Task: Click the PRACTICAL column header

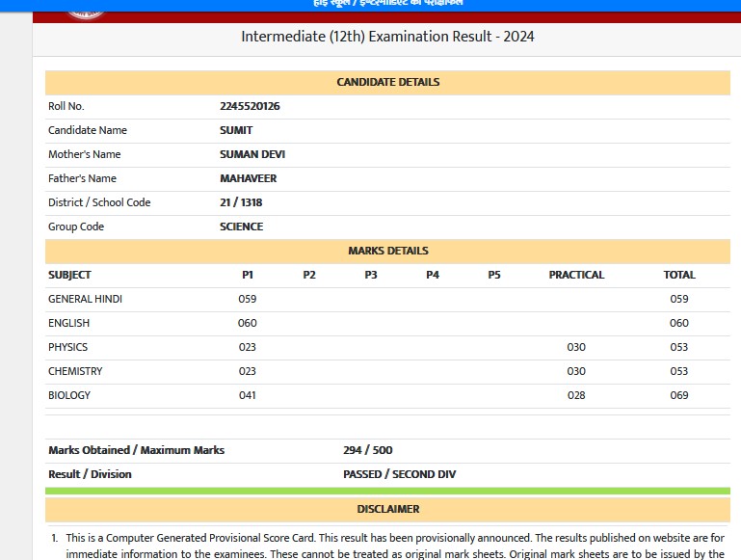Action: pyautogui.click(x=576, y=275)
